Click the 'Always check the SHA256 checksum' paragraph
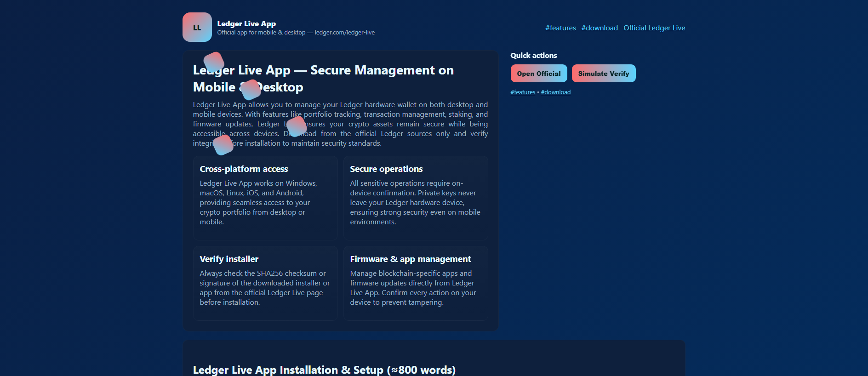 coord(265,288)
